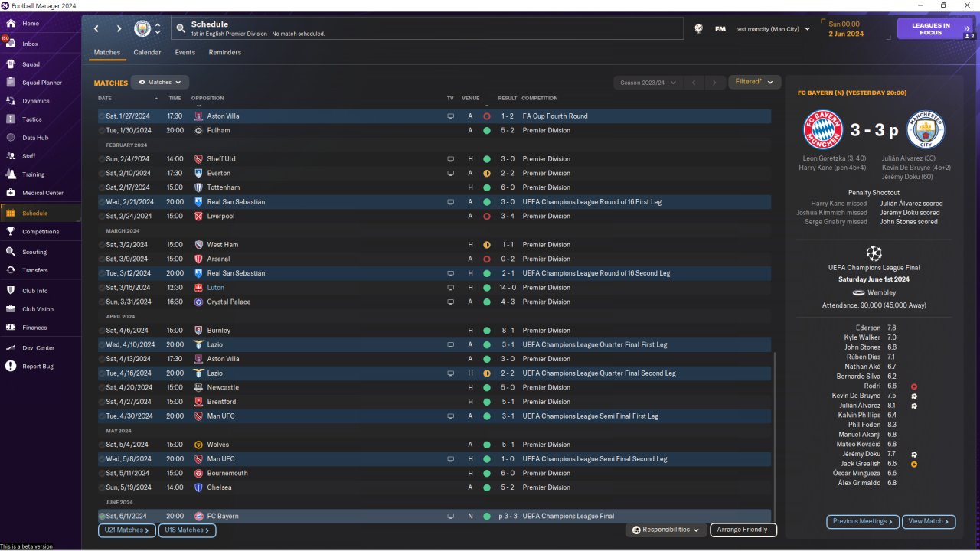Click the Arrange Friendly button

[743, 530]
